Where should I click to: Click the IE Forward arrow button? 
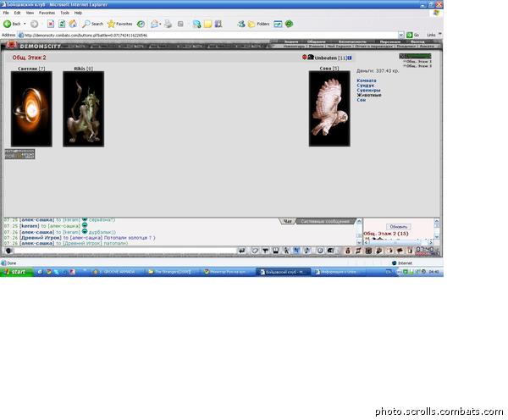pos(35,24)
